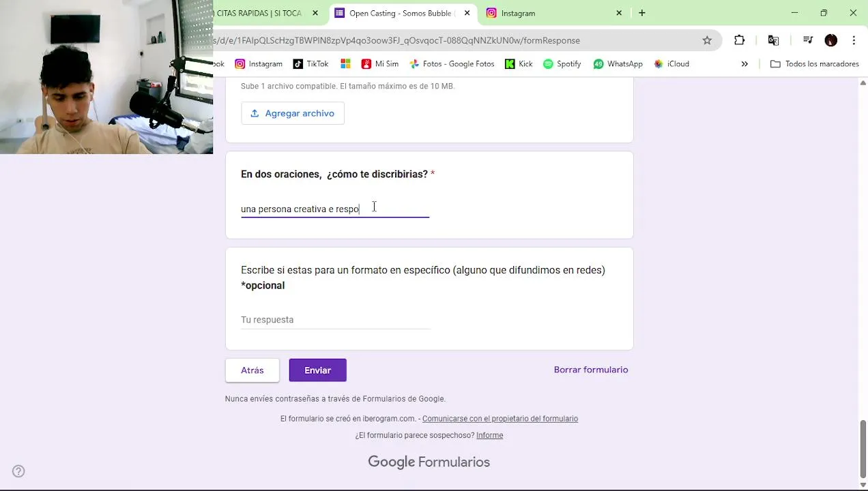Submit the form with Enviar
Image resolution: width=868 pixels, height=491 pixels.
pyautogui.click(x=318, y=370)
